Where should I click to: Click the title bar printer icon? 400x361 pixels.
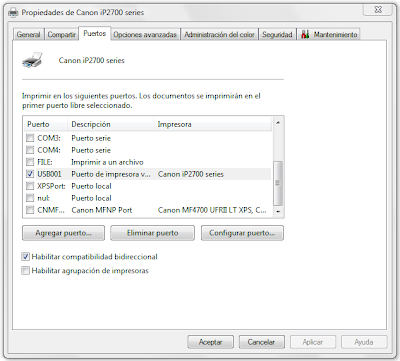click(x=13, y=13)
